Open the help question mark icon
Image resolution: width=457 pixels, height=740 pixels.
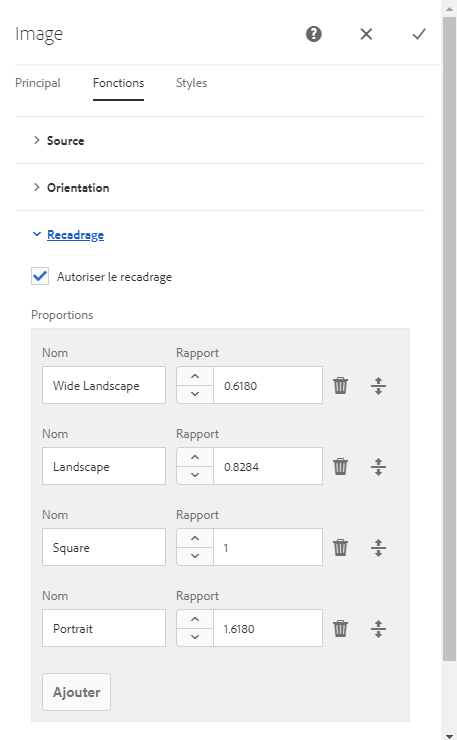point(313,34)
